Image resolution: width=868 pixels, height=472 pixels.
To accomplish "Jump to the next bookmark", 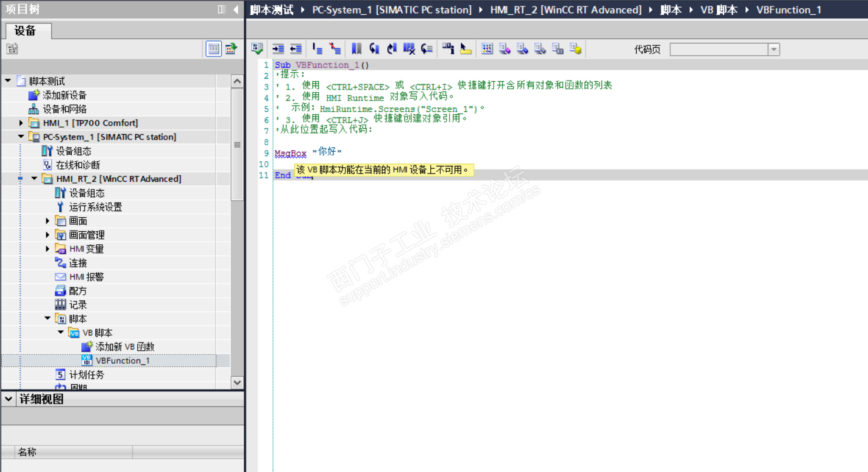I will 392,49.
